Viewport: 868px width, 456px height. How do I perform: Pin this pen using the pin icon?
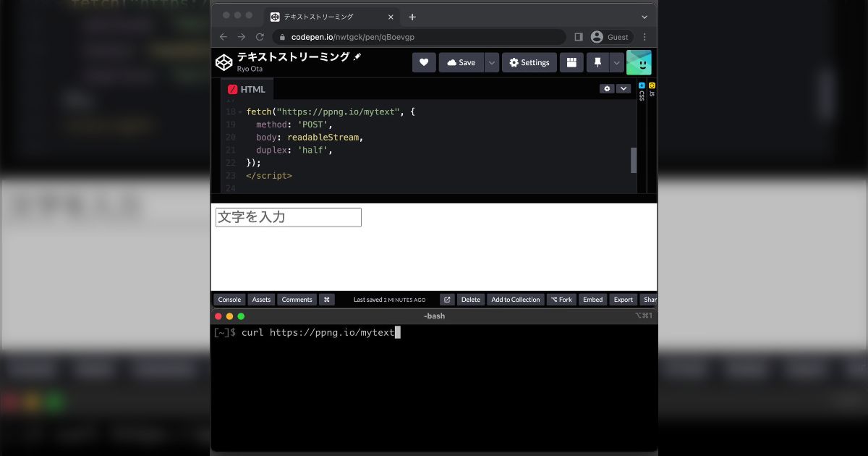[597, 63]
